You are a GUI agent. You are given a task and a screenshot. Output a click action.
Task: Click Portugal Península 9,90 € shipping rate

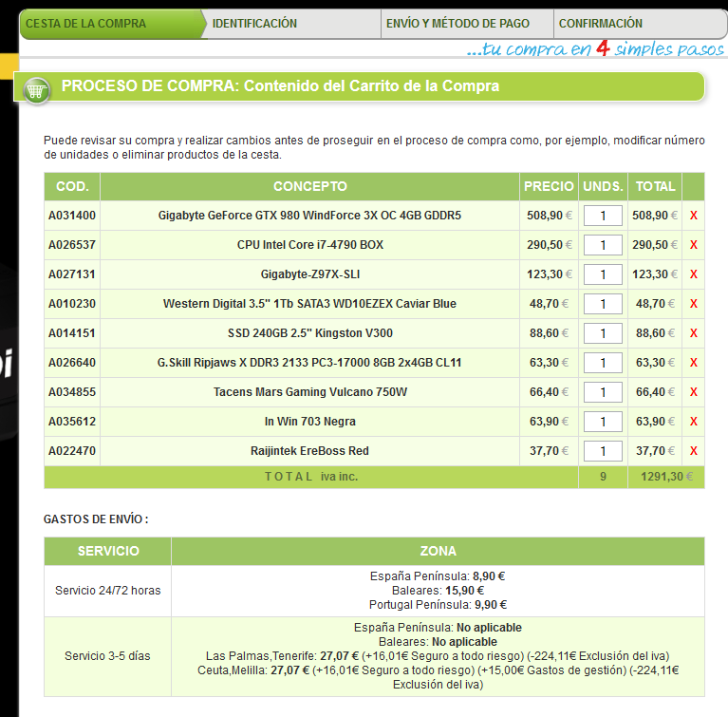coord(438,605)
